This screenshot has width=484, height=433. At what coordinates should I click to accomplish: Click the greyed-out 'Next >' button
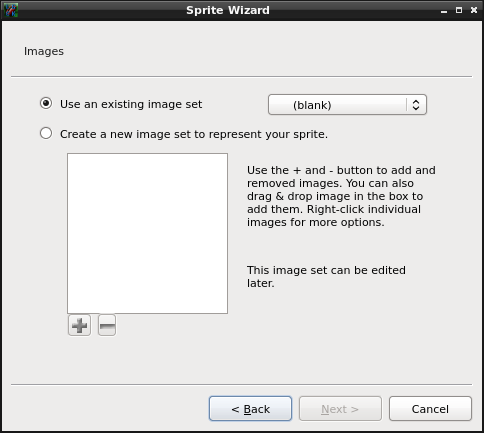[340, 409]
